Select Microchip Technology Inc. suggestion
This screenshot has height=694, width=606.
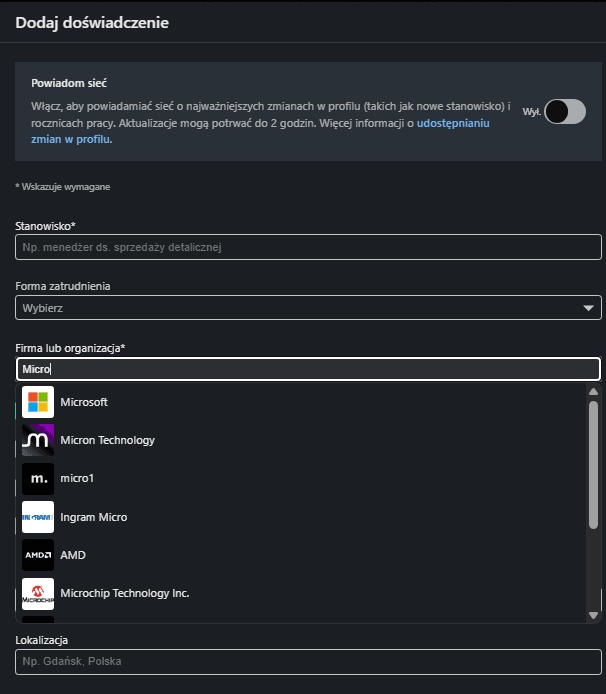pos(301,594)
